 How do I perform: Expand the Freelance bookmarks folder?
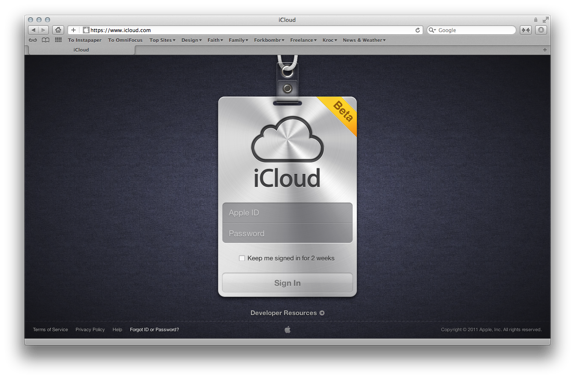point(303,40)
